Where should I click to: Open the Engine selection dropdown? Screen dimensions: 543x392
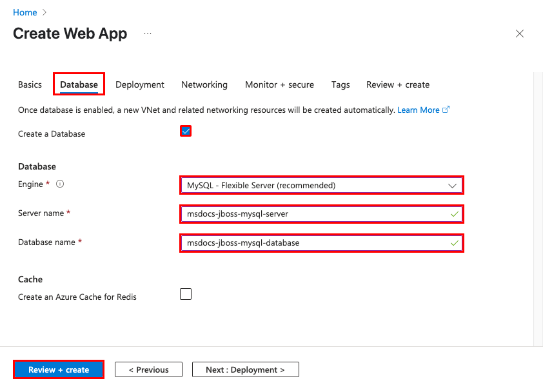[x=321, y=185]
